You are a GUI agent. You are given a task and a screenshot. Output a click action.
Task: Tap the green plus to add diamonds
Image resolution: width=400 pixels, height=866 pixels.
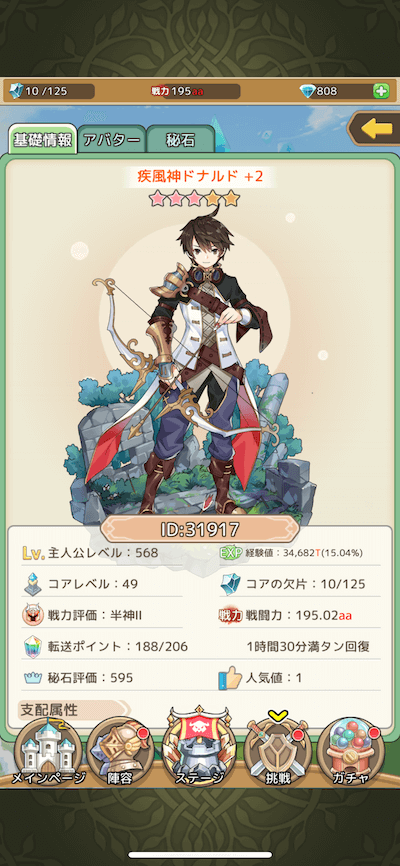381,91
